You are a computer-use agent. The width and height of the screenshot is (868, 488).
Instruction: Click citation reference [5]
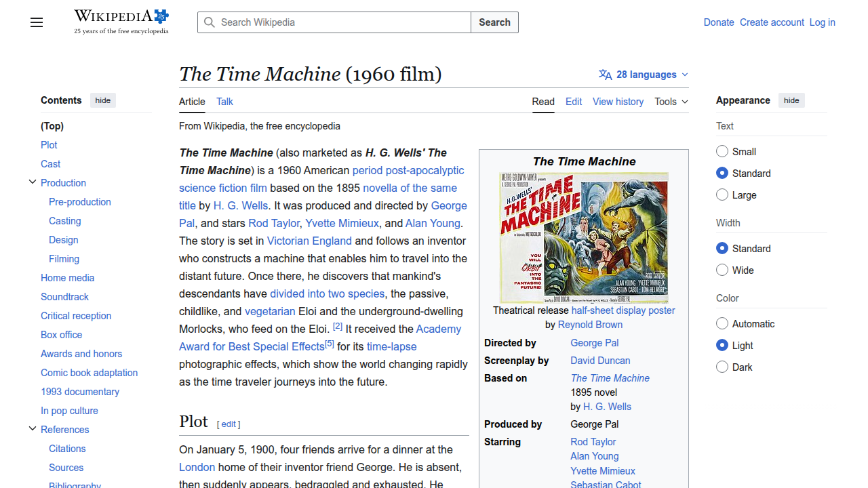click(x=330, y=344)
